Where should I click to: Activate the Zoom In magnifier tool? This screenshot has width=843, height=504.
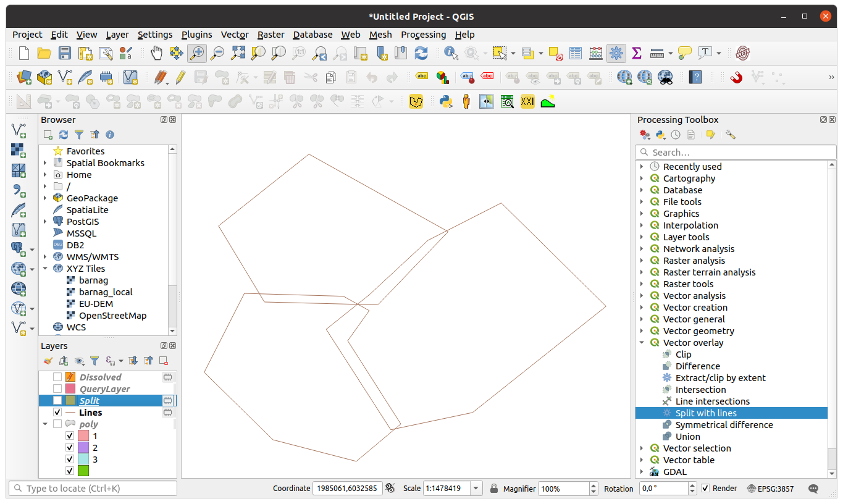(197, 53)
